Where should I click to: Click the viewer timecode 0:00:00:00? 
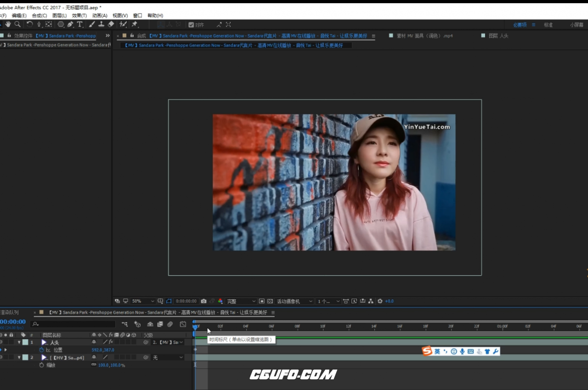click(186, 301)
